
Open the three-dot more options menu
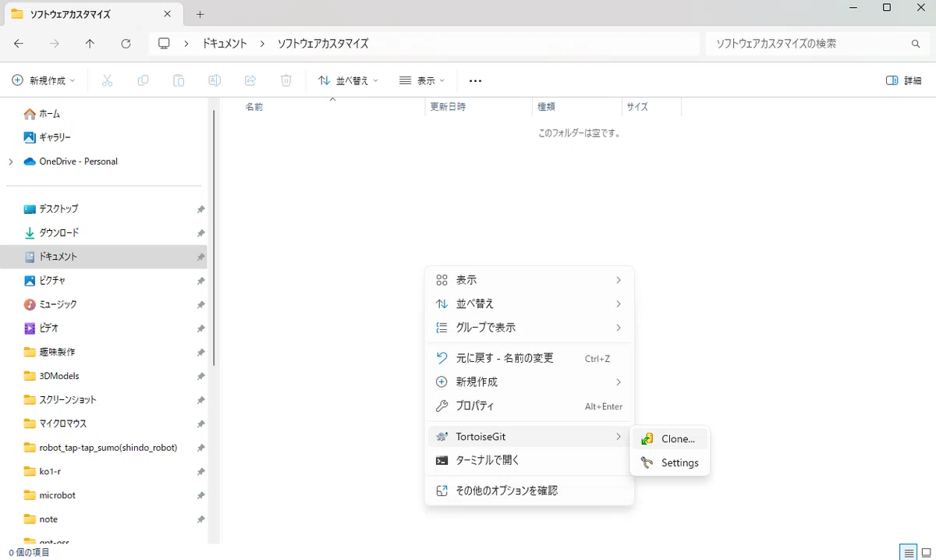click(475, 80)
